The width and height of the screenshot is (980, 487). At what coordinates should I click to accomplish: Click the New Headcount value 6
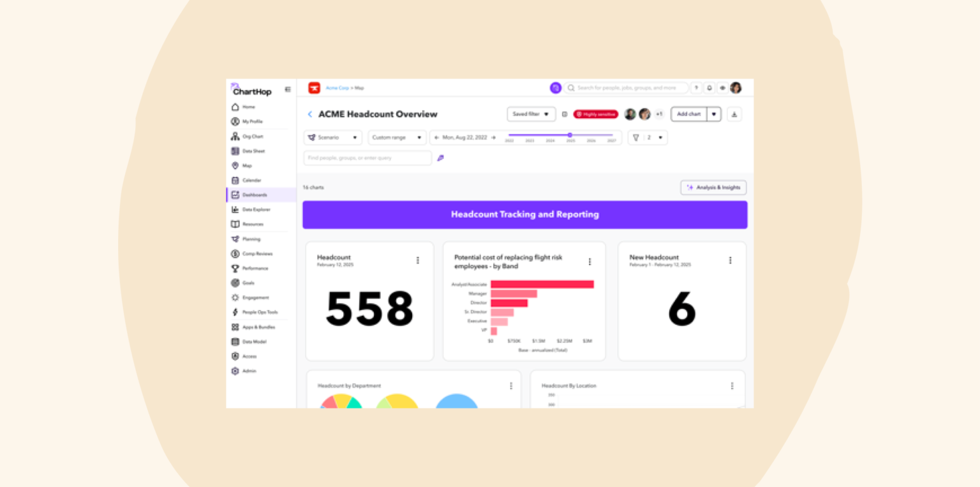(x=682, y=309)
